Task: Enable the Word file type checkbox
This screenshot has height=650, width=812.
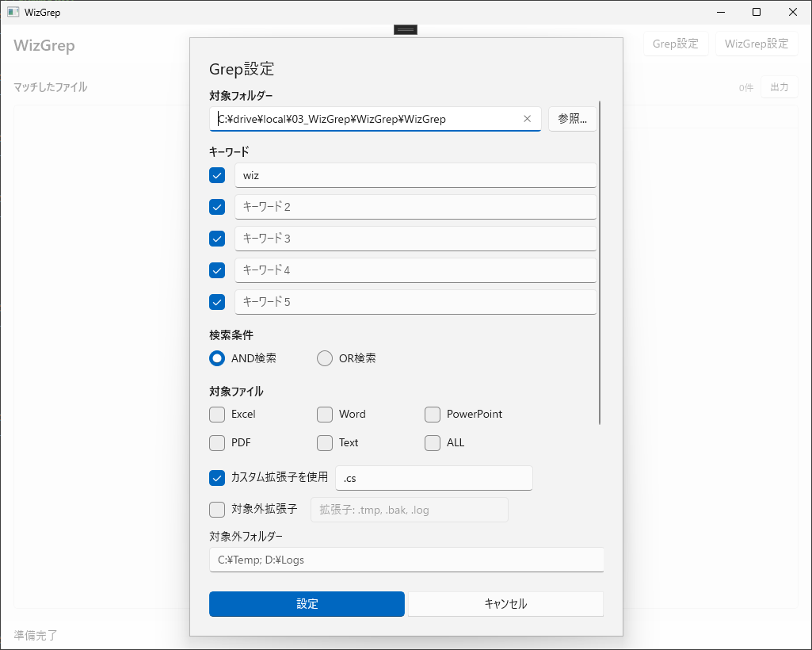Action: [x=325, y=414]
